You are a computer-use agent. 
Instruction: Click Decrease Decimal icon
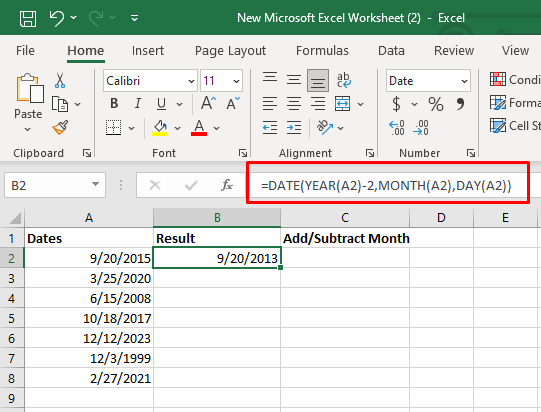coord(421,128)
